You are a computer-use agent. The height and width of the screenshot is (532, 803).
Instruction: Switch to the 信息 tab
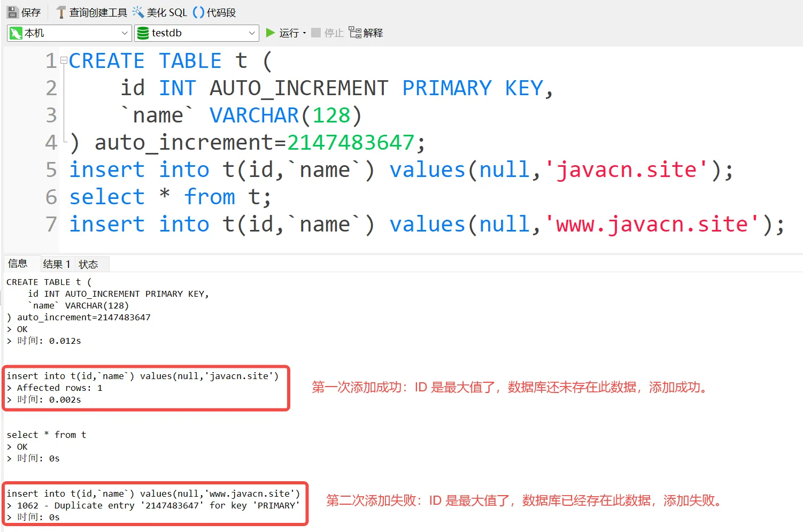click(18, 263)
